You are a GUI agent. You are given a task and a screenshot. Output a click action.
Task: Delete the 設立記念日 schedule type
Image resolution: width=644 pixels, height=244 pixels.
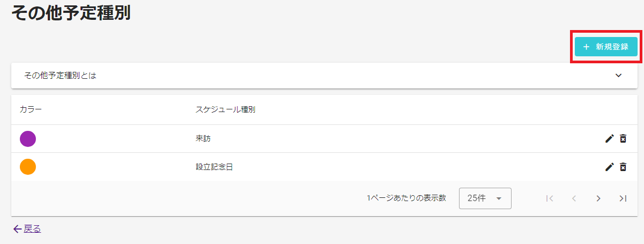pos(623,167)
